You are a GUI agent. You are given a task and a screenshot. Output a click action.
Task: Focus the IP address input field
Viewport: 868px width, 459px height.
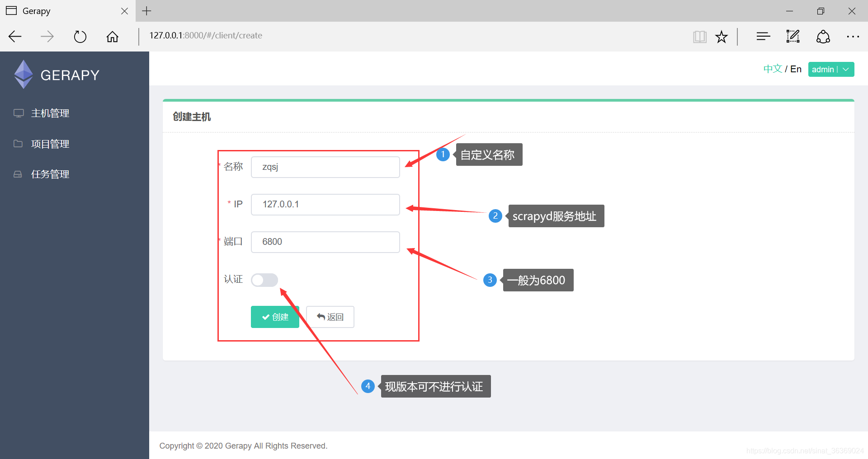[x=325, y=205]
